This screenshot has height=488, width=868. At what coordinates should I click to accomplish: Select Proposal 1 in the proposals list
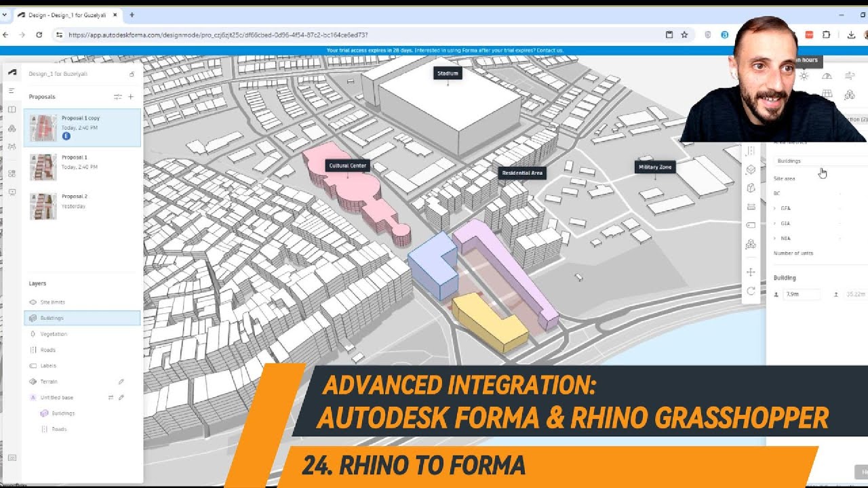(82, 167)
